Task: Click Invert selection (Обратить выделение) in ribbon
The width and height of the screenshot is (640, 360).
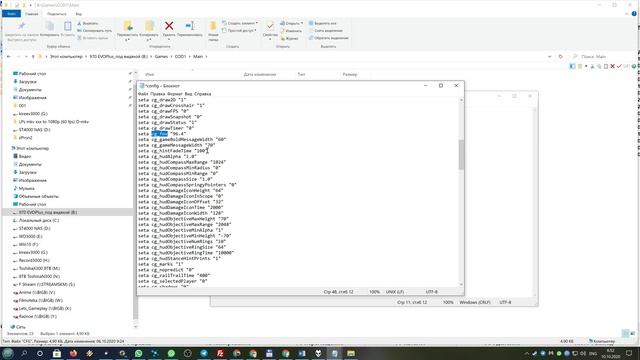Action: click(x=329, y=38)
